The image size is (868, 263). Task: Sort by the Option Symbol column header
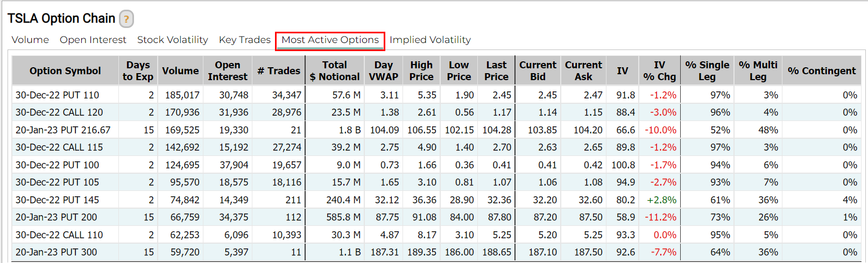pyautogui.click(x=65, y=71)
